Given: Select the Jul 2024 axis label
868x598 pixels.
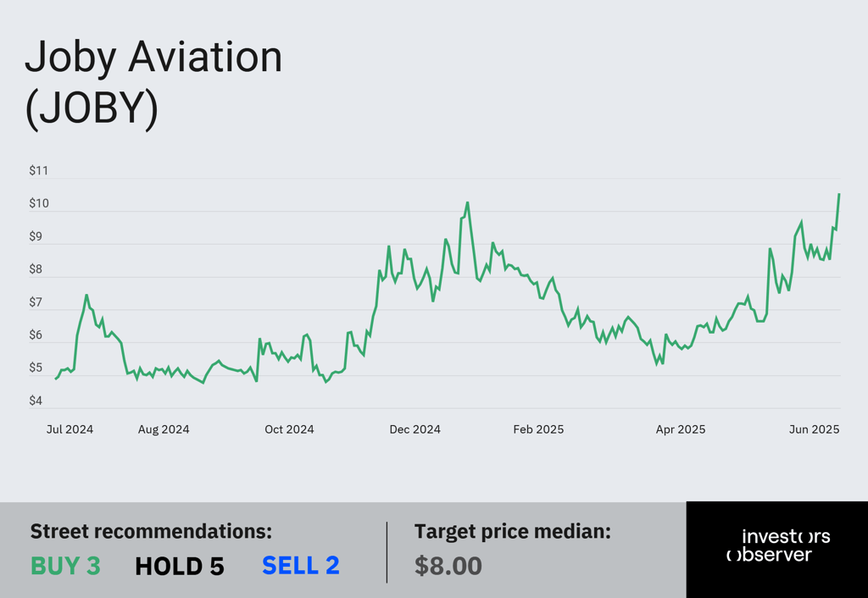Looking at the screenshot, I should 70,429.
